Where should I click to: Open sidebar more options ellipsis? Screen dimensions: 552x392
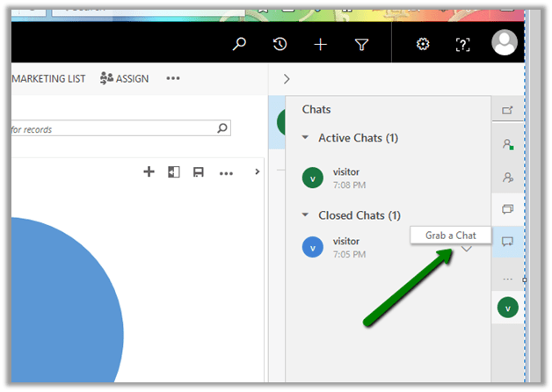pos(507,279)
